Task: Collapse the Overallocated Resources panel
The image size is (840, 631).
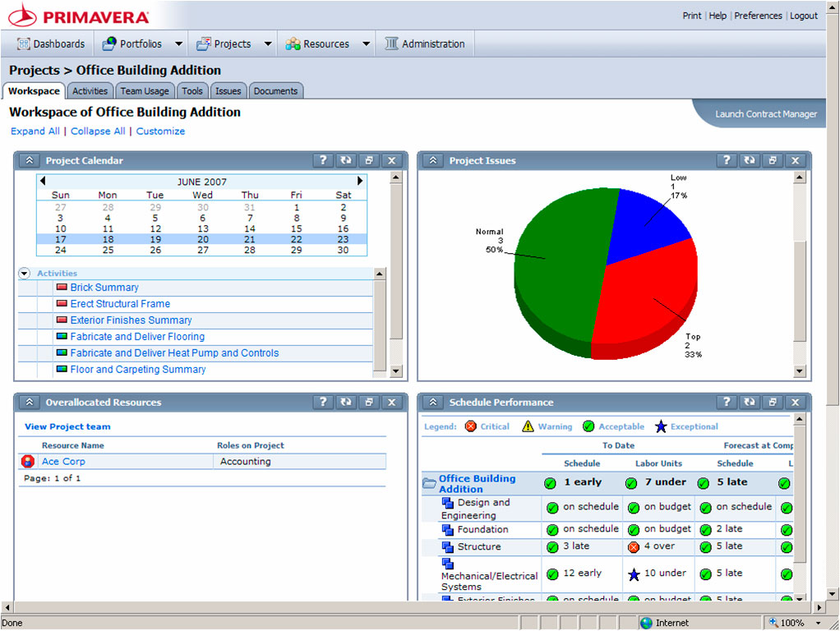Action: click(30, 403)
